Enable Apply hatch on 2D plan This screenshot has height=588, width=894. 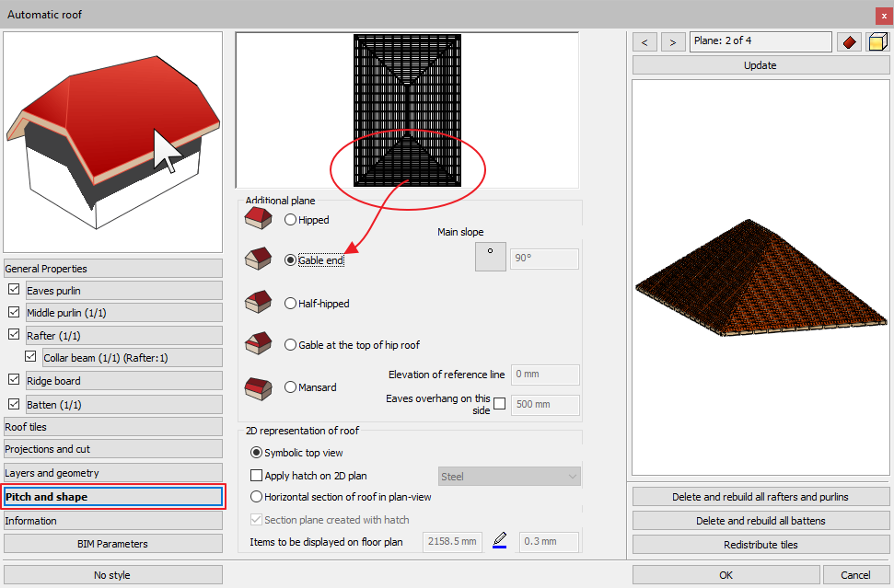point(257,476)
